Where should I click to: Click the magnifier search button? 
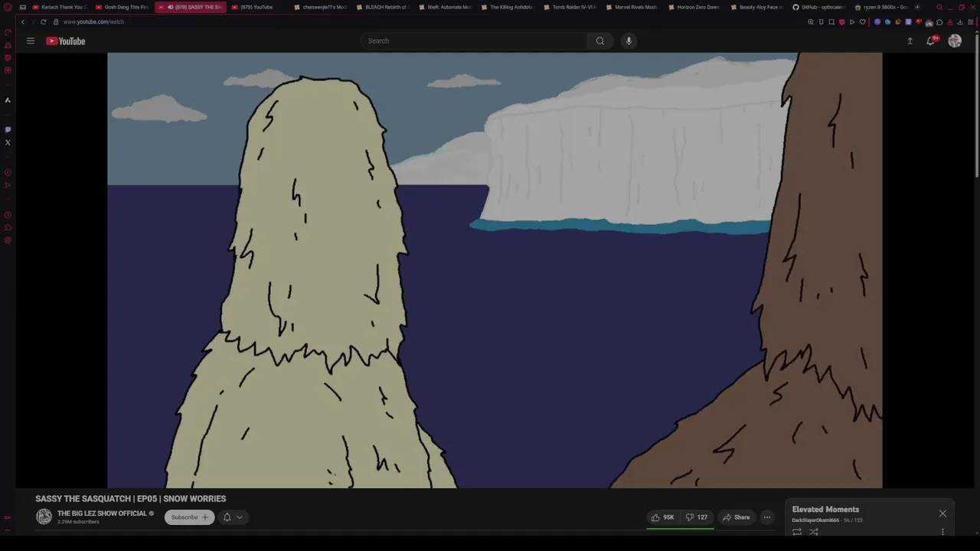click(600, 41)
